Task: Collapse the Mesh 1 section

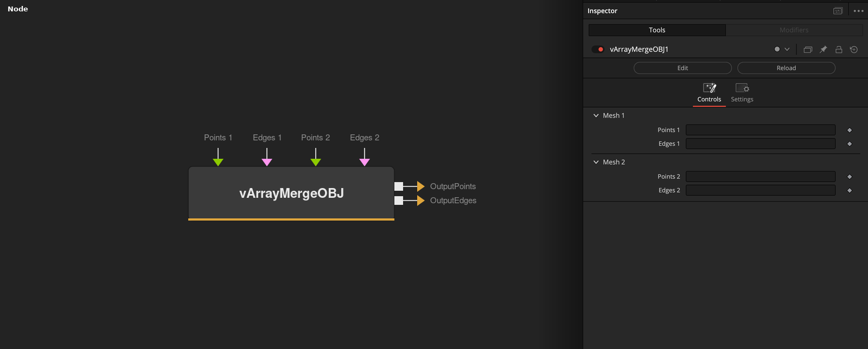Action: click(x=596, y=115)
